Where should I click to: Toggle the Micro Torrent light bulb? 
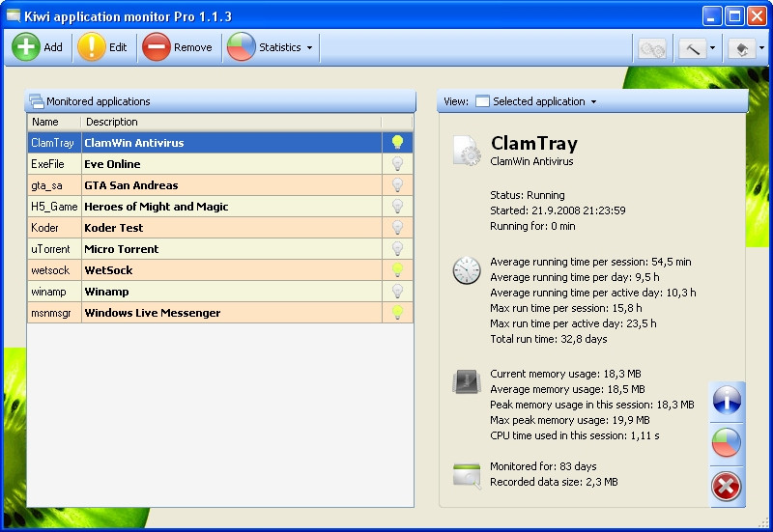pyautogui.click(x=397, y=248)
